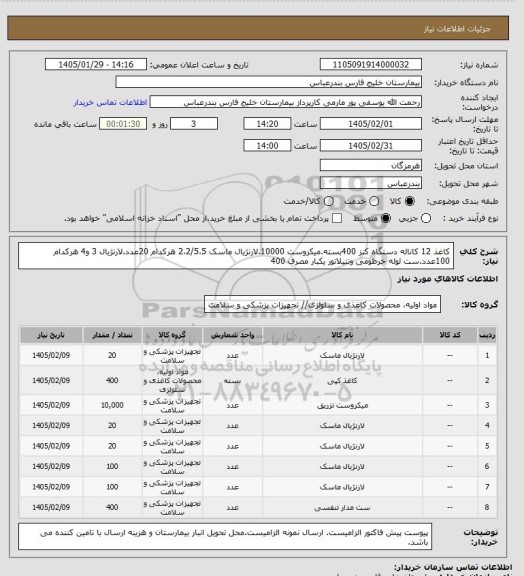Click the goods group field مواد اولیه
This screenshot has height=576, width=524.
click(x=322, y=305)
